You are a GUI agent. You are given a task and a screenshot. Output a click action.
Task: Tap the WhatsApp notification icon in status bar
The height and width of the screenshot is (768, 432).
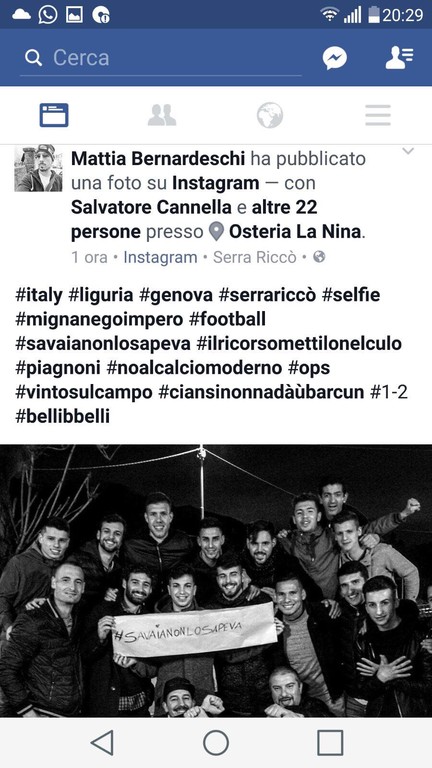click(x=48, y=15)
